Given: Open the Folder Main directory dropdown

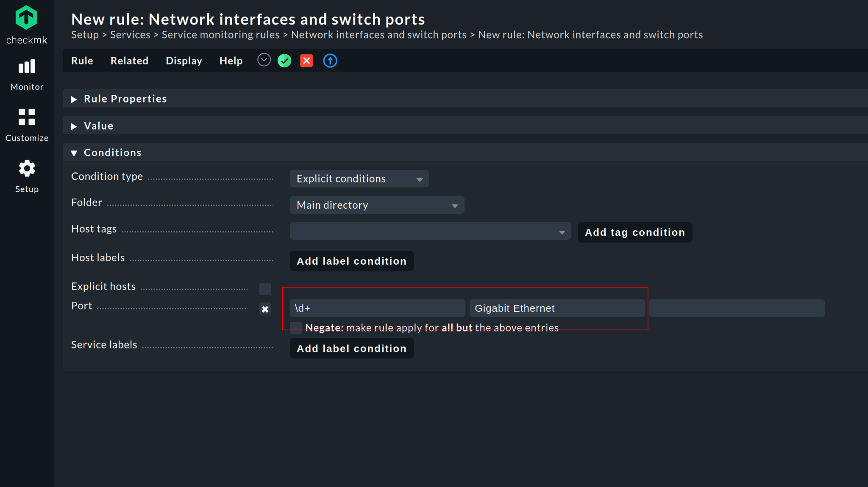Looking at the screenshot, I should [x=377, y=205].
